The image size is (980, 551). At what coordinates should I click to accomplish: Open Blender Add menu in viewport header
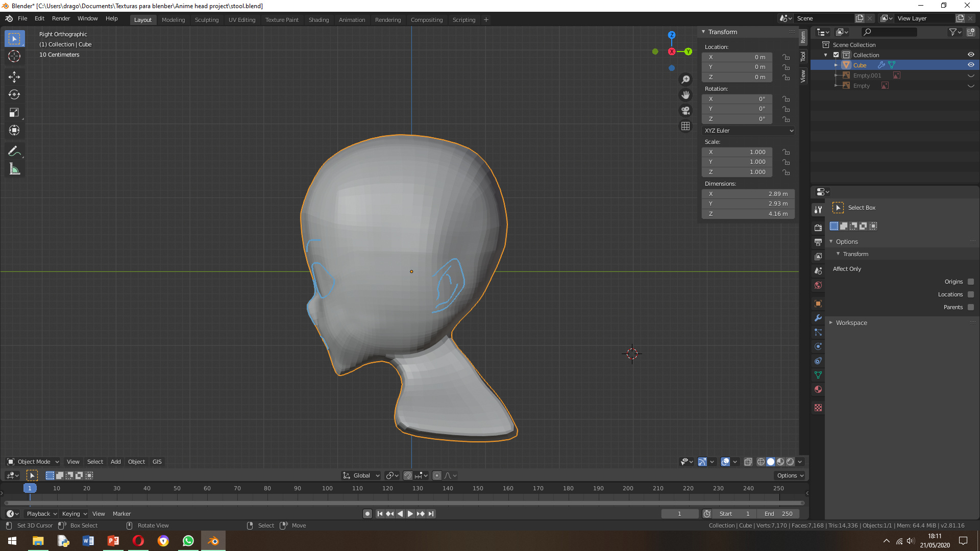coord(116,462)
